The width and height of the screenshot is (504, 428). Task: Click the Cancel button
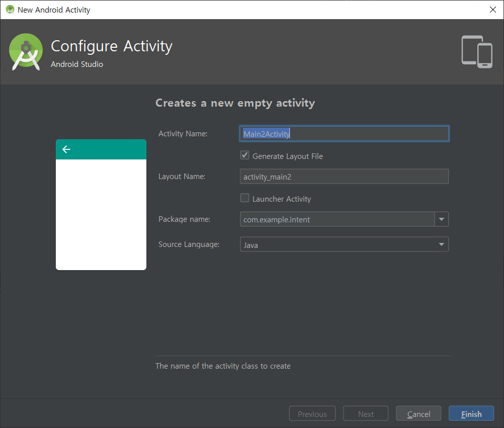(418, 413)
